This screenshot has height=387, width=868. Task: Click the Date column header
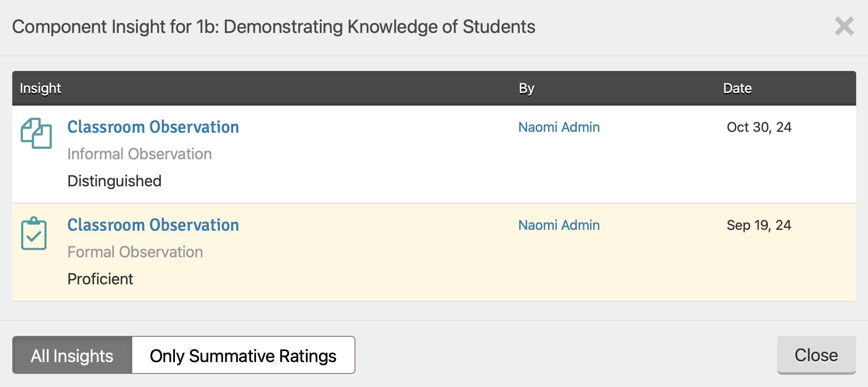click(737, 88)
